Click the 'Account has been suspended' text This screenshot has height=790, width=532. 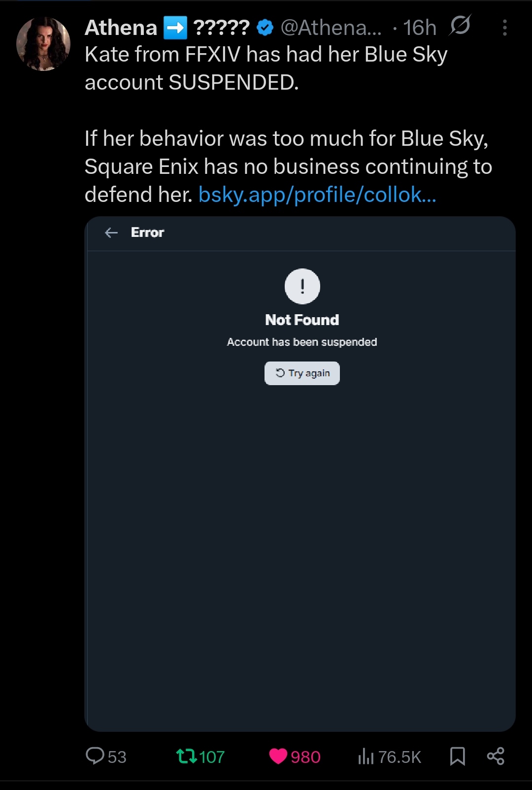click(x=302, y=342)
